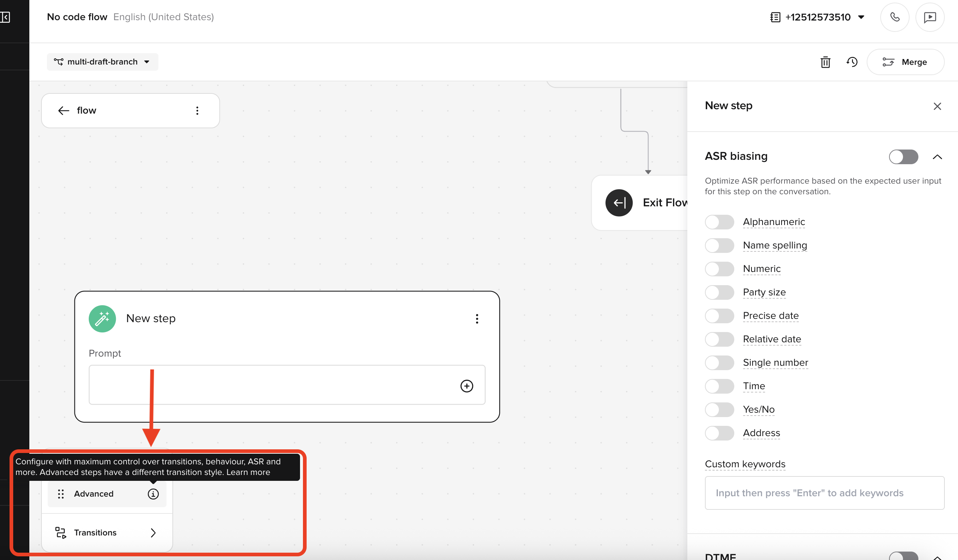958x560 pixels.
Task: Open New step card's kebab menu
Action: pos(477,319)
